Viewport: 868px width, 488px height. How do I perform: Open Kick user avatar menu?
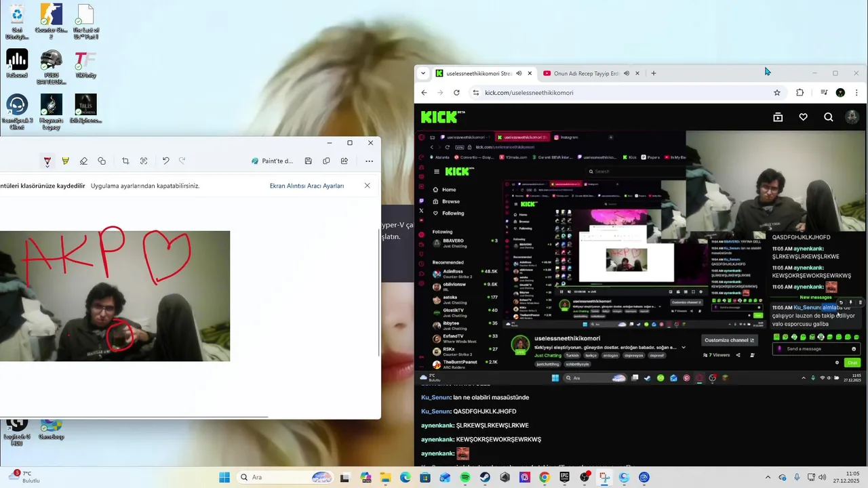pos(852,117)
